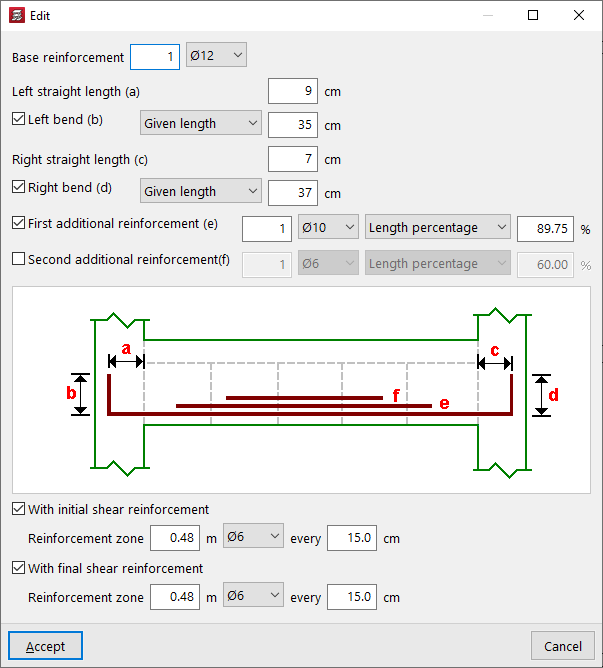
Task: Enable Second additional reinforcement (f)
Action: tap(18, 259)
